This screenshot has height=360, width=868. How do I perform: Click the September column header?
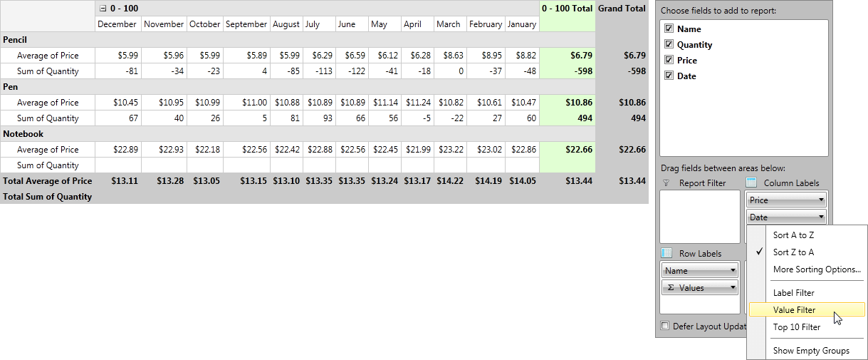click(x=246, y=24)
